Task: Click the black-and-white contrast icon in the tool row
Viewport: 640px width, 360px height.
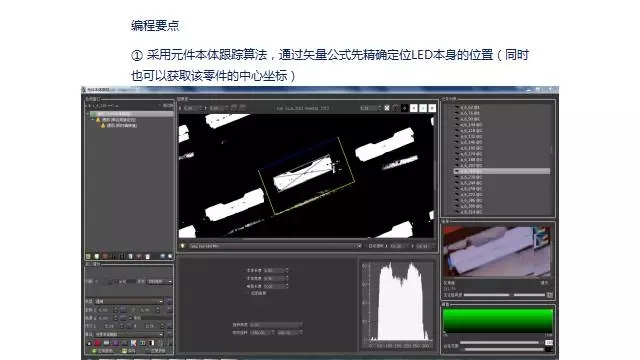Action: point(151,343)
